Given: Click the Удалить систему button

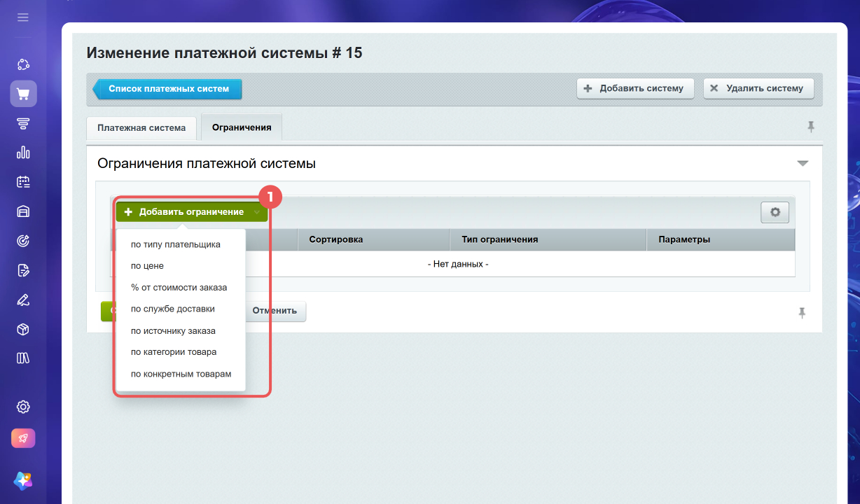Looking at the screenshot, I should coord(758,89).
